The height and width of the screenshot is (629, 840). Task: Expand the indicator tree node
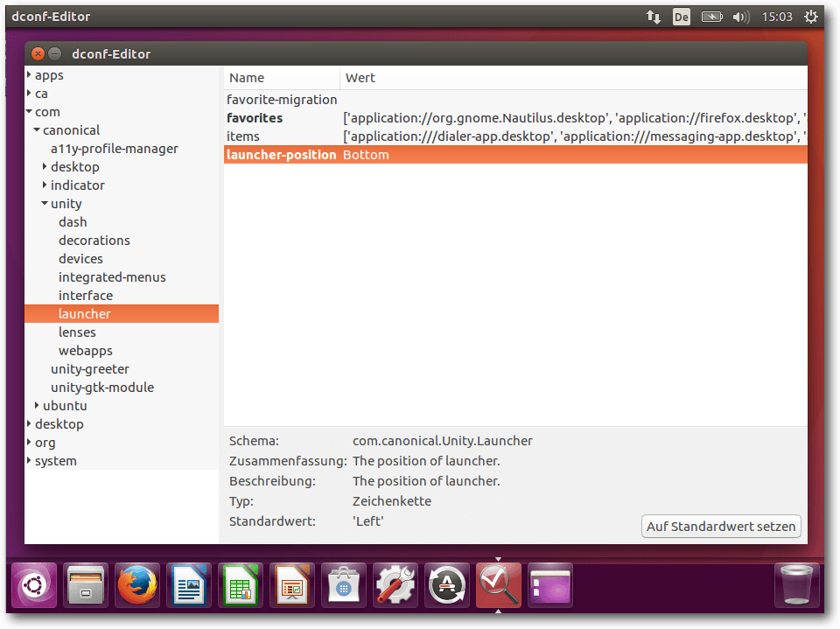[x=45, y=185]
